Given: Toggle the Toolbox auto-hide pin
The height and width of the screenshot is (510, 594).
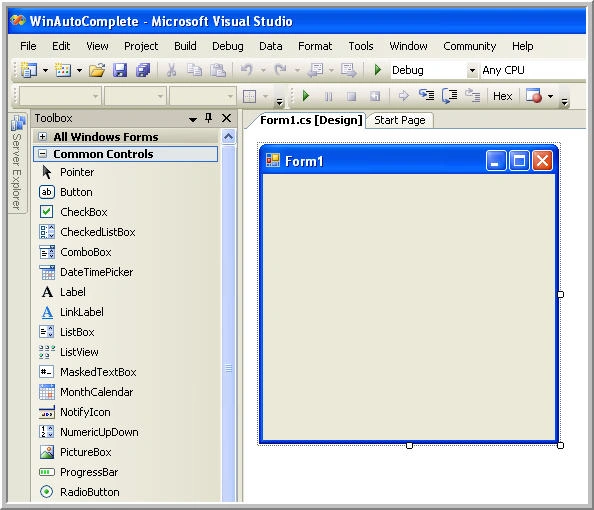Looking at the screenshot, I should point(208,118).
